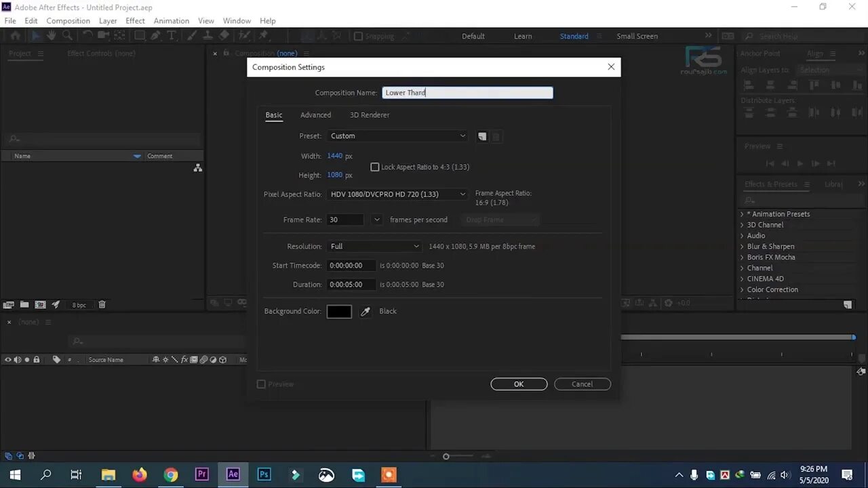The height and width of the screenshot is (488, 868).
Task: Click the Interpret Footage icon in Project panel
Action: (x=9, y=305)
